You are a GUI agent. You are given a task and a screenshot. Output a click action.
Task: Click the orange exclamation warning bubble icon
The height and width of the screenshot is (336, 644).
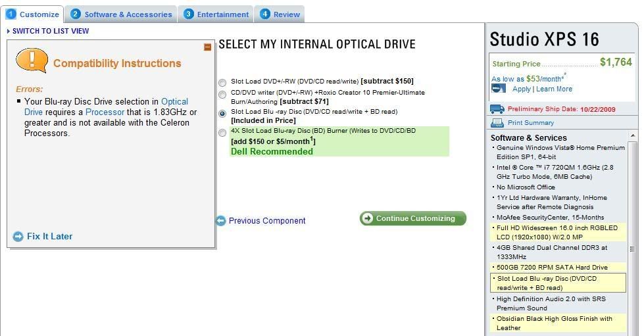tap(32, 60)
